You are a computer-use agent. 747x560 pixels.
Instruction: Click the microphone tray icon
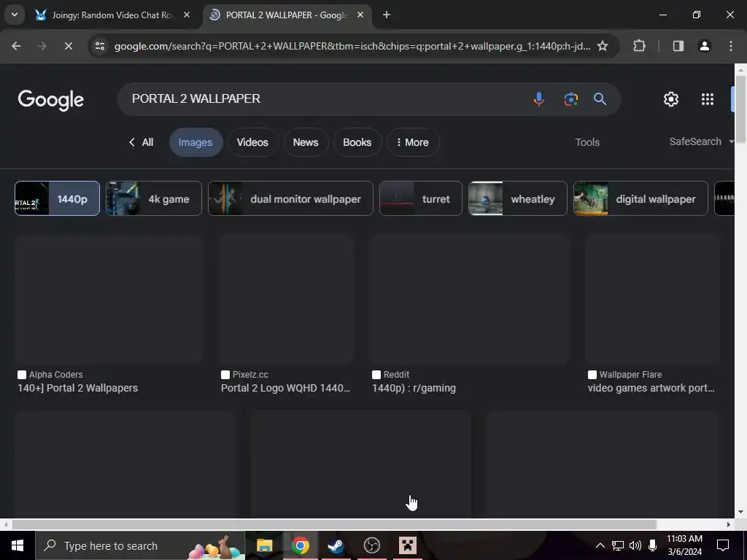[x=652, y=545]
